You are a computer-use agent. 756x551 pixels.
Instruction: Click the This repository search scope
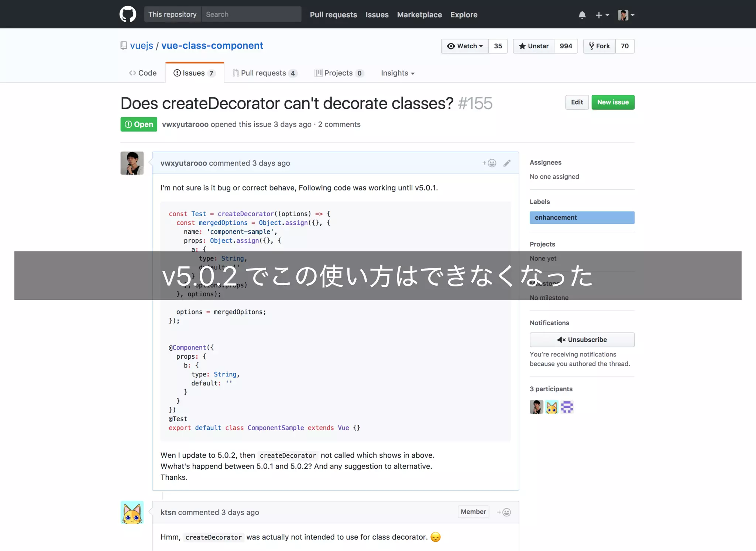coord(172,14)
